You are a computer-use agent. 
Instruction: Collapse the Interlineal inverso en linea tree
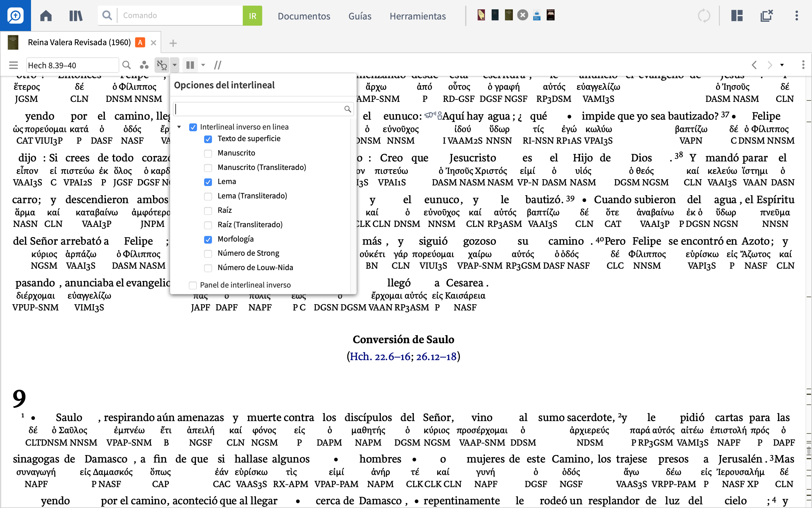click(179, 127)
